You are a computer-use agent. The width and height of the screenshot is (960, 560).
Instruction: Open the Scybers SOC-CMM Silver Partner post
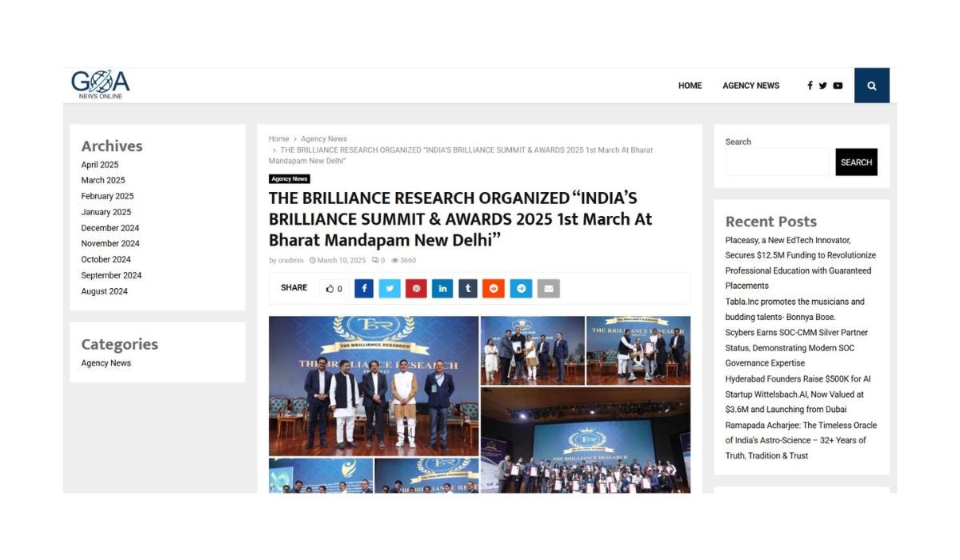click(x=797, y=348)
